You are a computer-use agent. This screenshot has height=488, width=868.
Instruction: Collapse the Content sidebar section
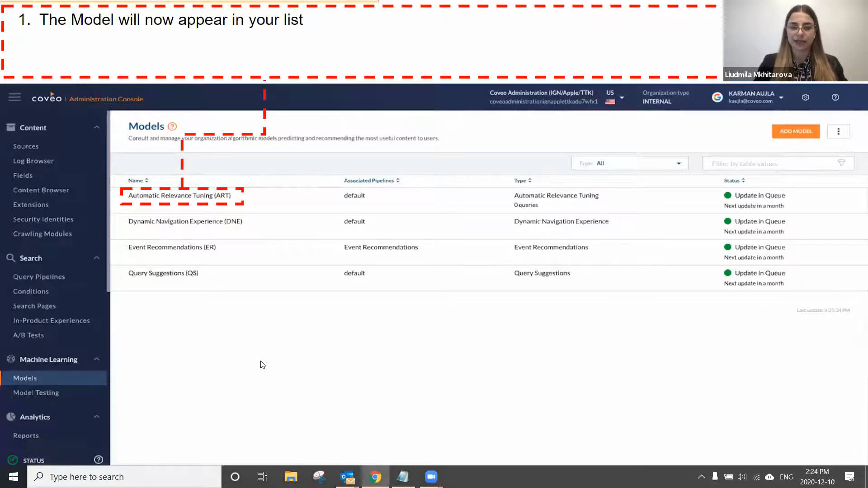coord(96,127)
